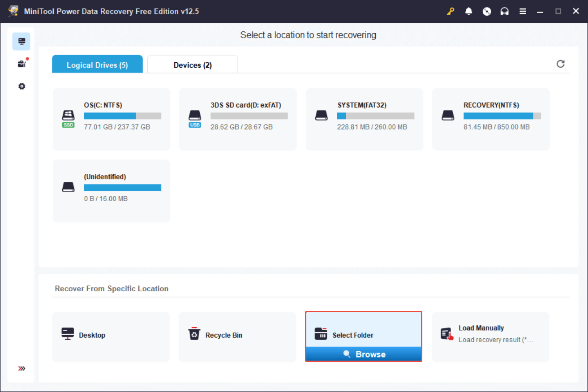Click the Browse button

click(x=364, y=354)
